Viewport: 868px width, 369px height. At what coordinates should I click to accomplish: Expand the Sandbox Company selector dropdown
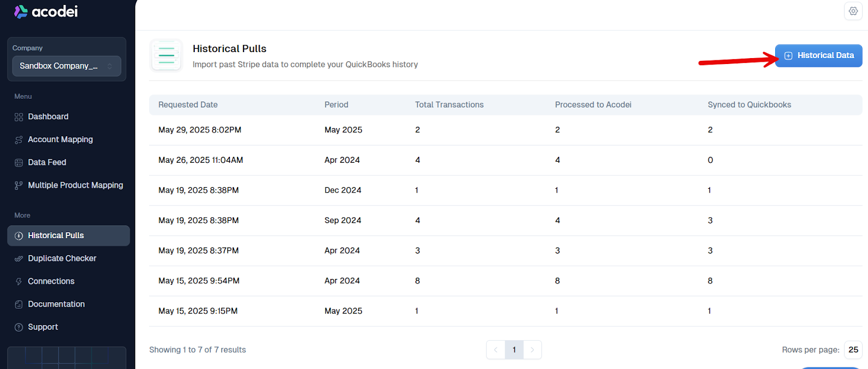pos(66,66)
